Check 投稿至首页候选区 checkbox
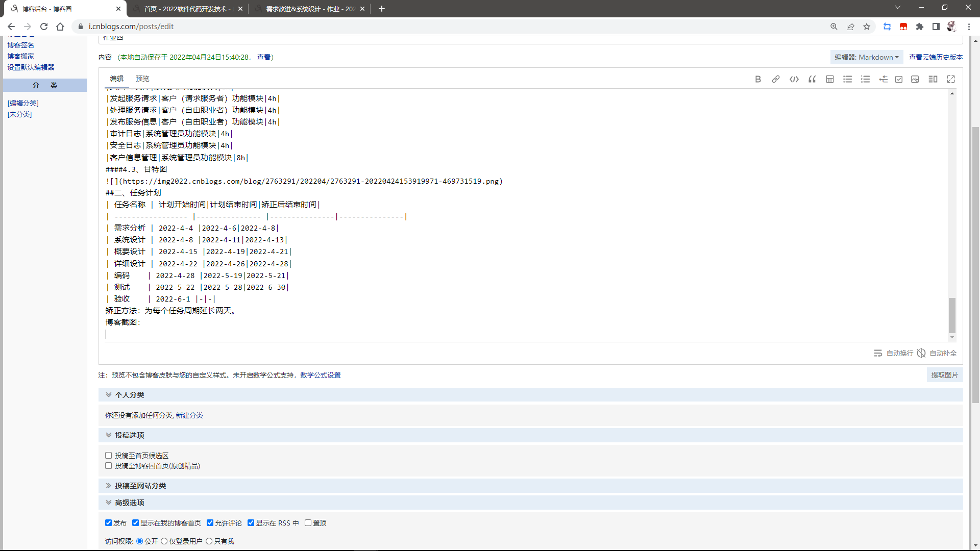 pyautogui.click(x=108, y=456)
